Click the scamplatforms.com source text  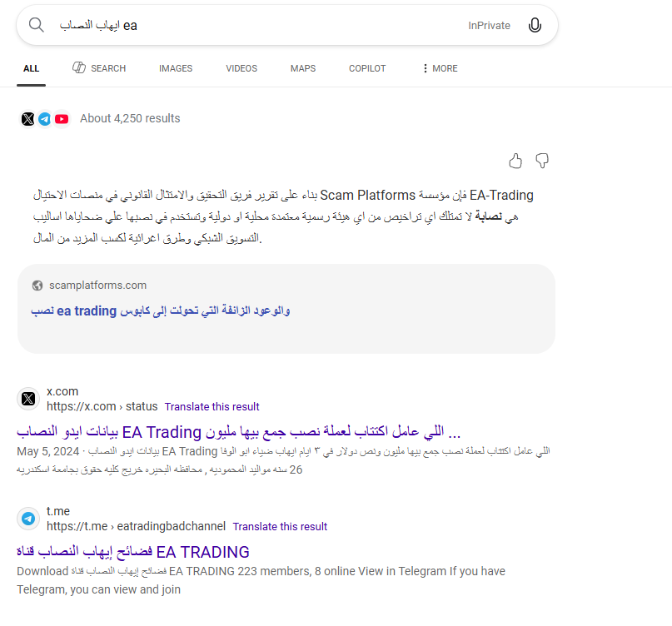97,286
